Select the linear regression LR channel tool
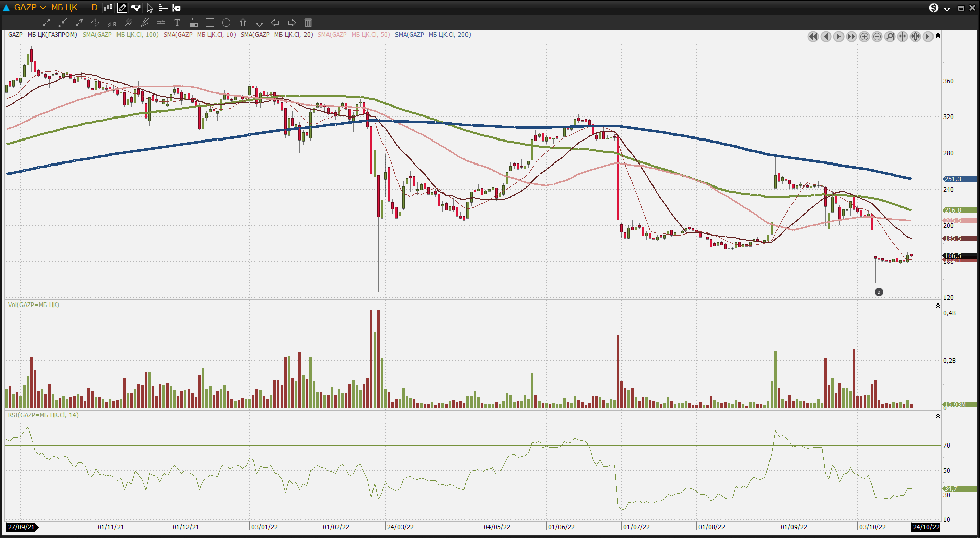The width and height of the screenshot is (980, 538). tap(112, 22)
